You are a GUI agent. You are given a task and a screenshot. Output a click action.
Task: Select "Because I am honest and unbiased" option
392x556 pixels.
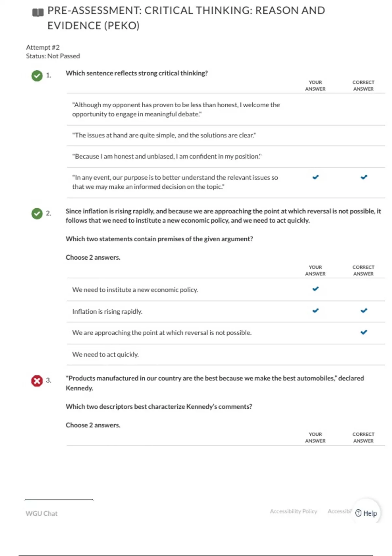click(167, 156)
